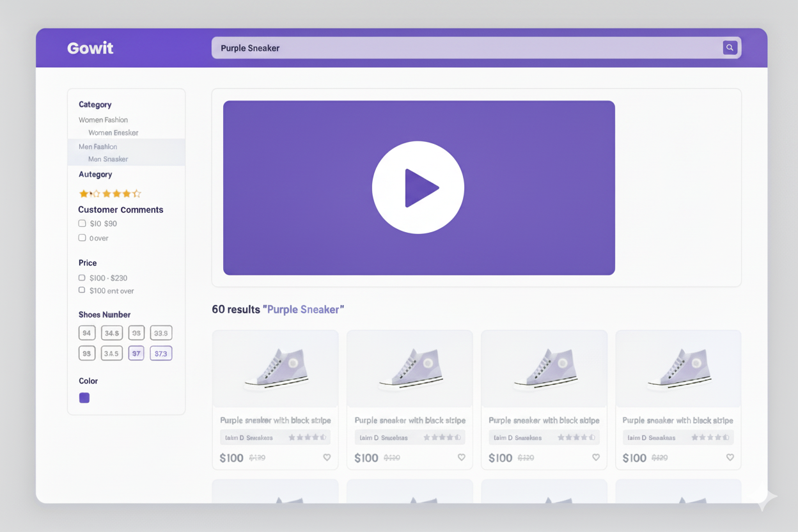Favorite the first purple sneaker with heart icon
The width and height of the screenshot is (798, 532).
coord(327,458)
